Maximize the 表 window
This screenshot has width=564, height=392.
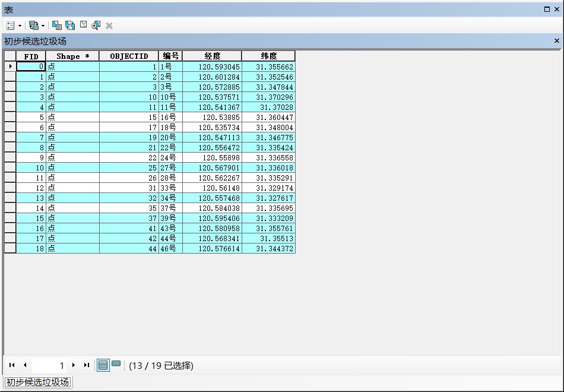point(547,10)
